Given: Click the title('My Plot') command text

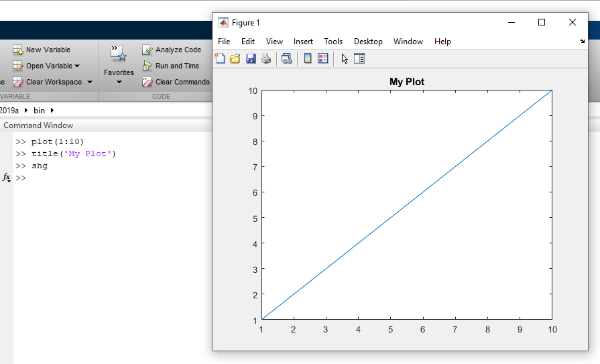Looking at the screenshot, I should [74, 154].
